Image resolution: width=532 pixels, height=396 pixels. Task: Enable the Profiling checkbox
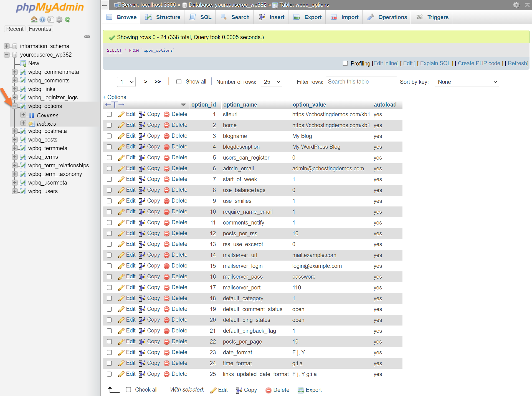[x=345, y=63]
